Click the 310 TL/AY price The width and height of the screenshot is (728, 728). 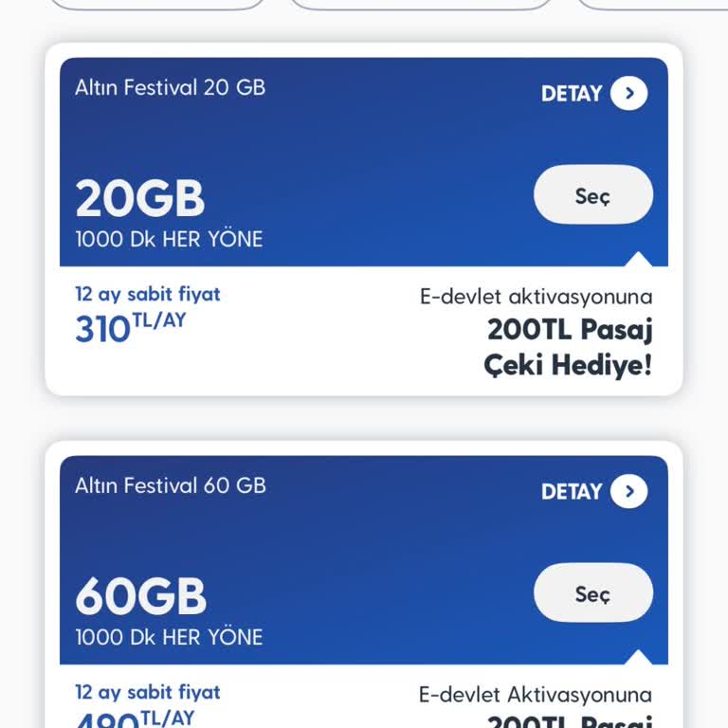click(131, 327)
